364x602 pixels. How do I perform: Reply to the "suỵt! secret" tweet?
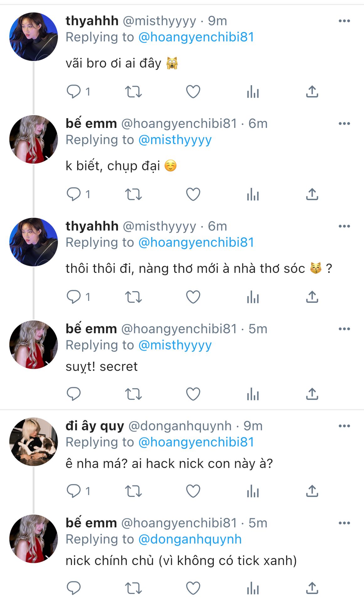pos(74,394)
